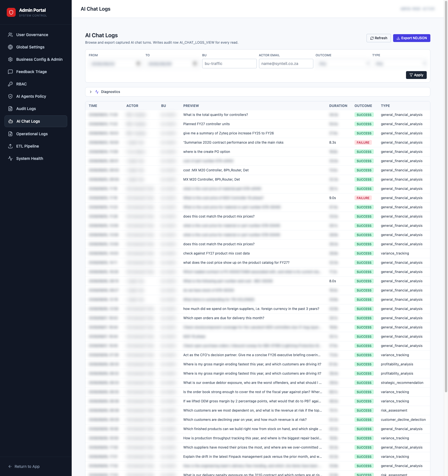Image resolution: width=448 pixels, height=476 pixels.
Task: Click 'Is the order book strong enough' row
Action: [x=258, y=392]
